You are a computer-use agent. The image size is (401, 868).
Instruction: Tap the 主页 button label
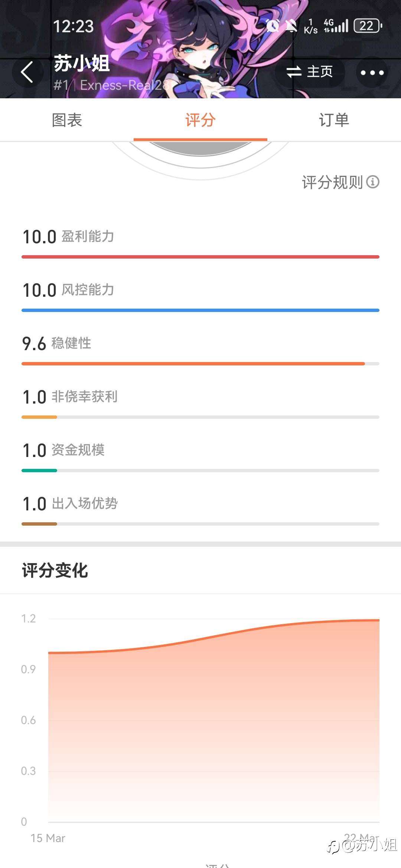[320, 72]
